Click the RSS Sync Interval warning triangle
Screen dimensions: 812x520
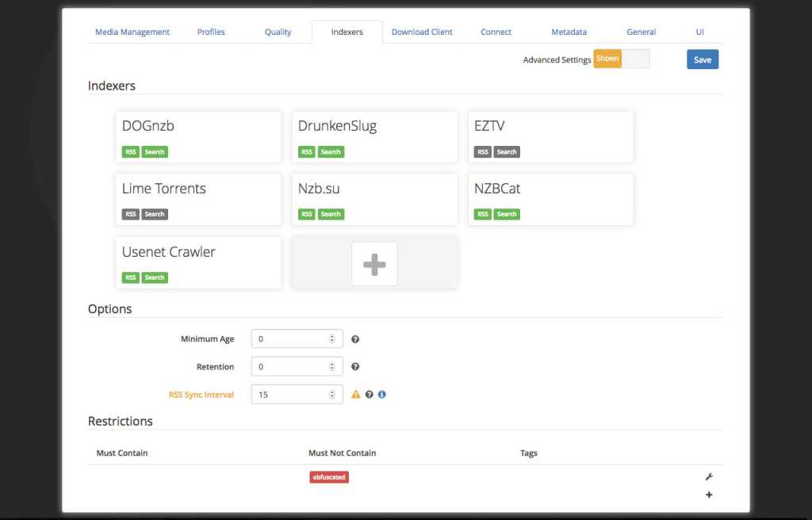(355, 394)
